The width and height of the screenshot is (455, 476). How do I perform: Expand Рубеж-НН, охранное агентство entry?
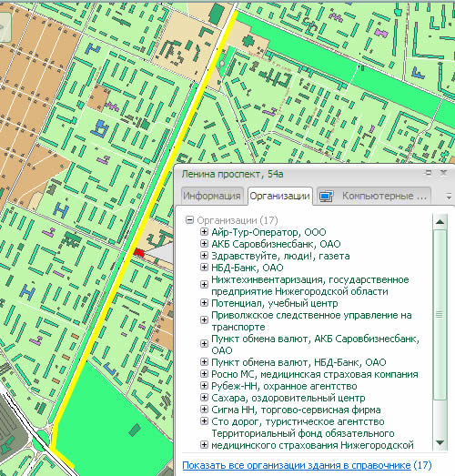(204, 386)
